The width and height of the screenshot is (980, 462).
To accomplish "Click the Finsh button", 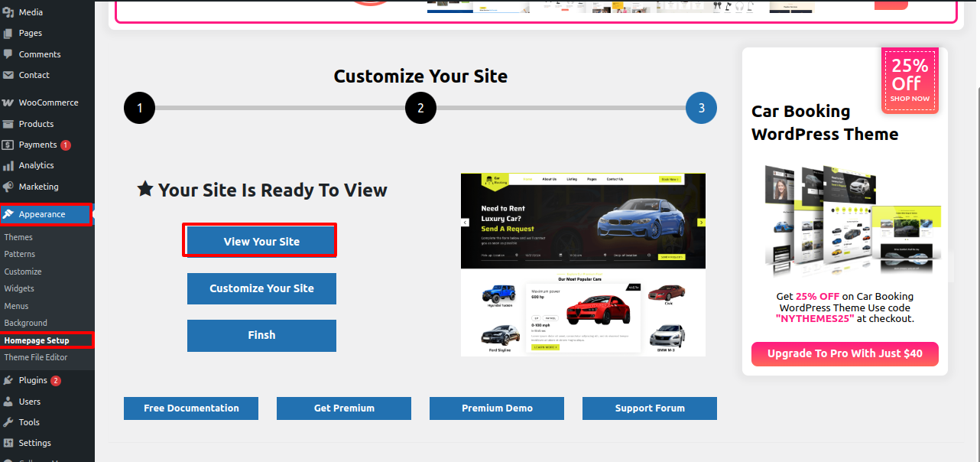I will click(261, 335).
